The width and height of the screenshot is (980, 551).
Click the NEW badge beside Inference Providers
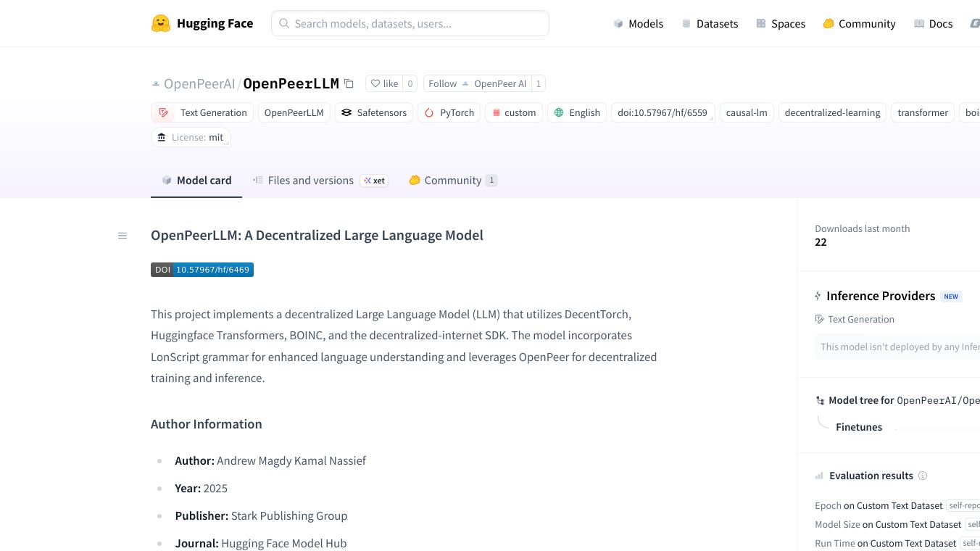pyautogui.click(x=951, y=297)
